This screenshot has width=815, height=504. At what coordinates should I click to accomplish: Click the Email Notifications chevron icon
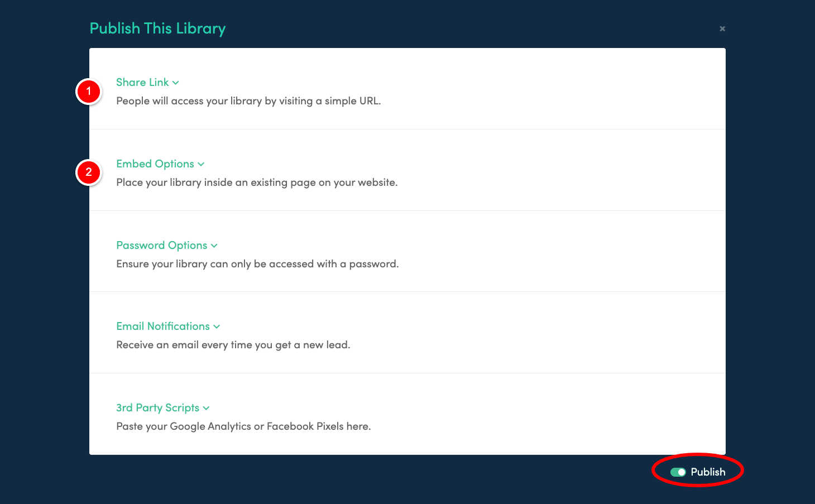click(x=217, y=327)
